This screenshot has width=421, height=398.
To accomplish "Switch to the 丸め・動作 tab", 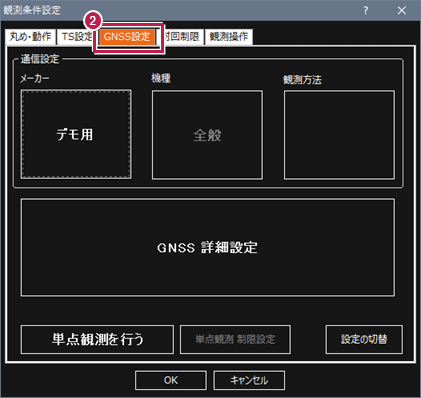I will [x=30, y=36].
